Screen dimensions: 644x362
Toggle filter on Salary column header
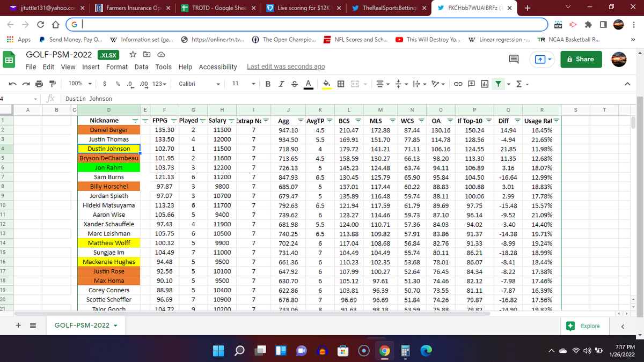tap(231, 121)
